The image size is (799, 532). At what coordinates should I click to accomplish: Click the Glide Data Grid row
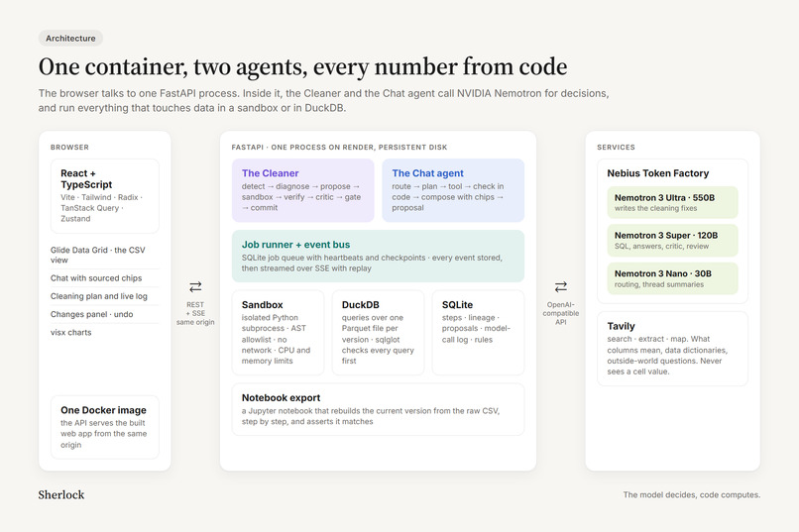click(104, 255)
